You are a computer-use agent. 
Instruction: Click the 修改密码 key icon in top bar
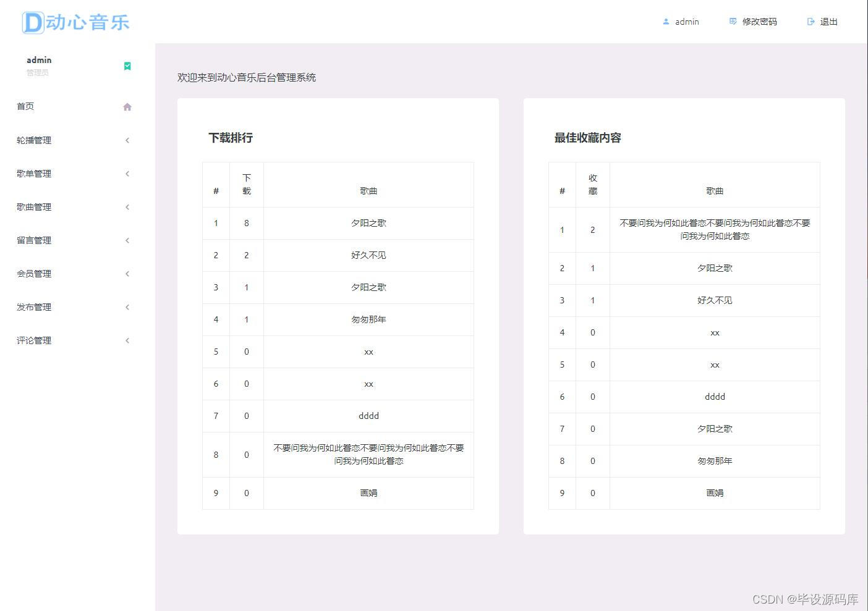click(x=733, y=22)
